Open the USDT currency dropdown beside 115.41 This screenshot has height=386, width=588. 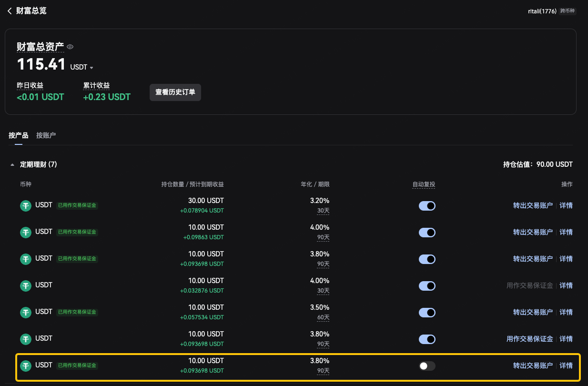click(x=81, y=67)
